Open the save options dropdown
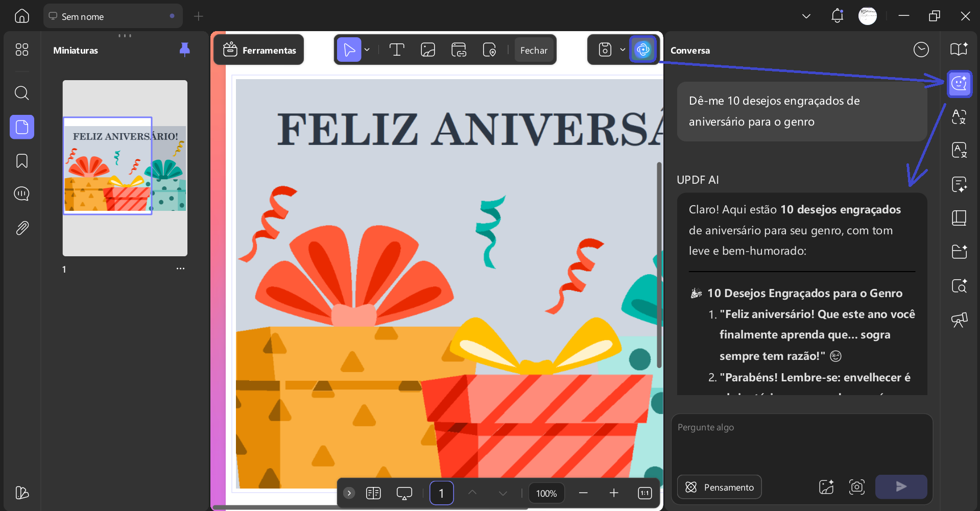Image resolution: width=980 pixels, height=511 pixels. 622,50
